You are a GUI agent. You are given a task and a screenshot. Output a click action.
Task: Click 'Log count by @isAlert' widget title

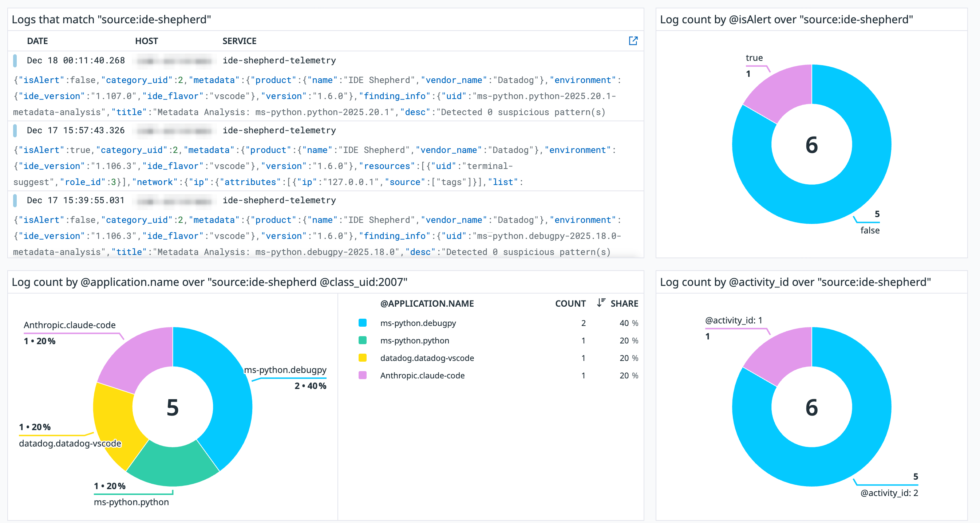click(786, 19)
